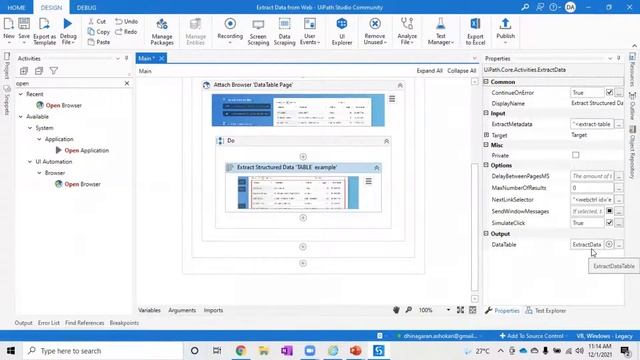This screenshot has width=640, height=360.
Task: Collapse the Misc property group
Action: (486, 145)
